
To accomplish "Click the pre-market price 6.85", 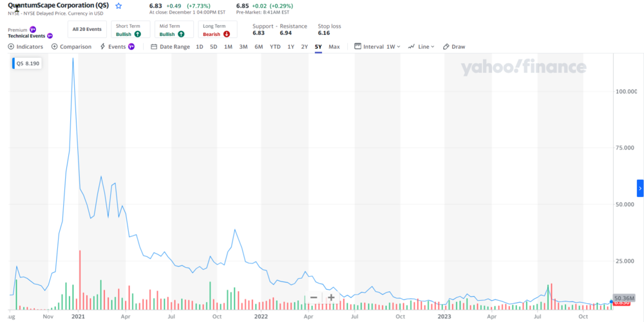I will tap(242, 6).
